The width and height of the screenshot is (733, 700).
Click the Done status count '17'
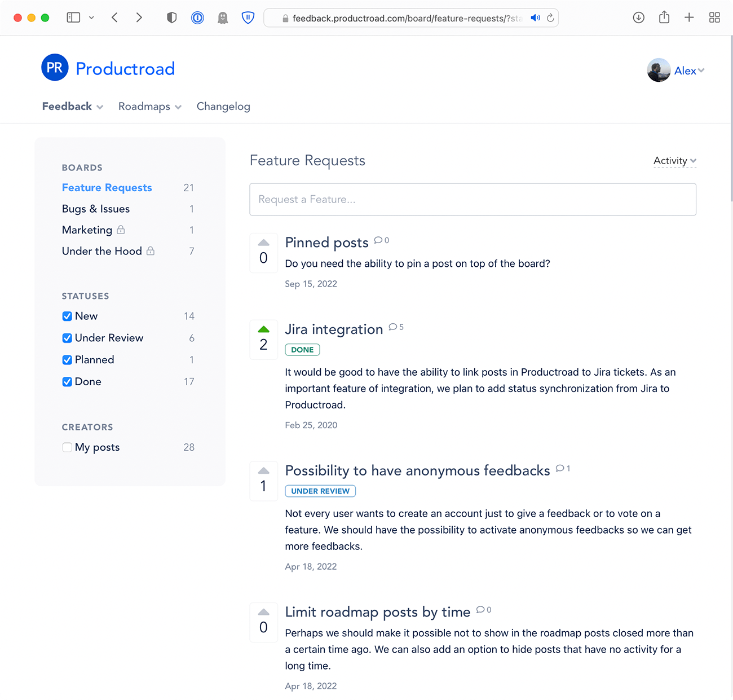(x=189, y=382)
